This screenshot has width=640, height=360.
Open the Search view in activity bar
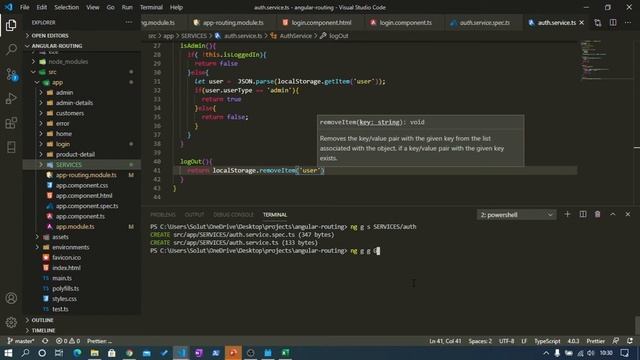click(11, 50)
